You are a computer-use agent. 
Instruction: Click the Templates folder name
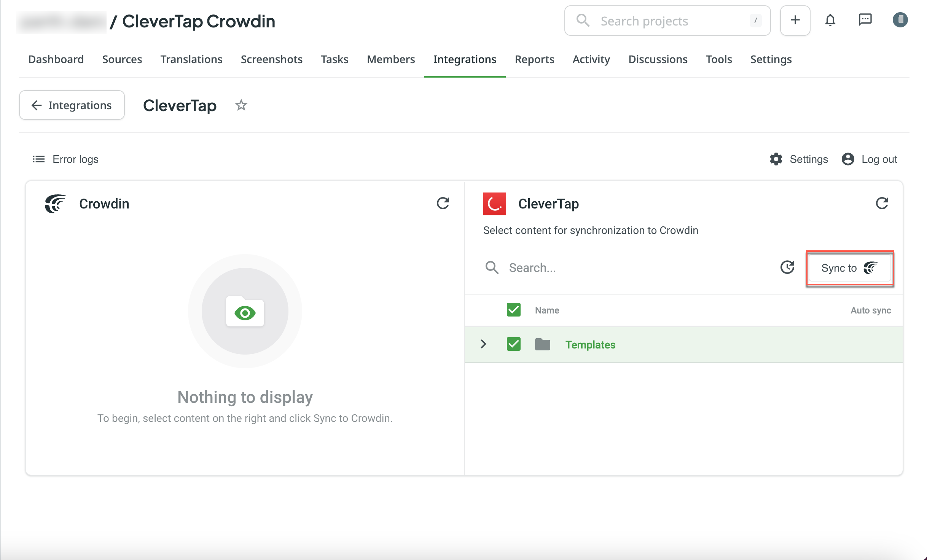point(590,345)
